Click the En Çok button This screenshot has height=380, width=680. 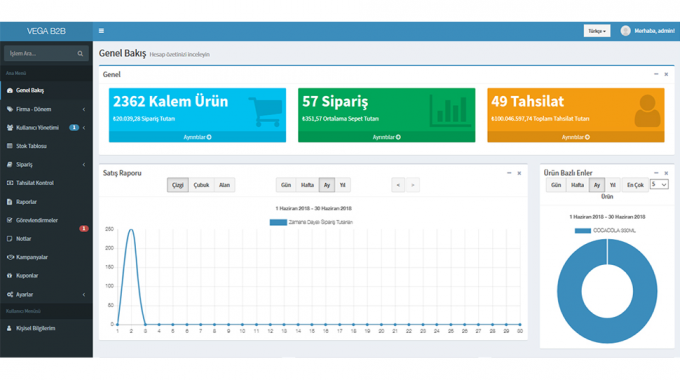point(635,185)
